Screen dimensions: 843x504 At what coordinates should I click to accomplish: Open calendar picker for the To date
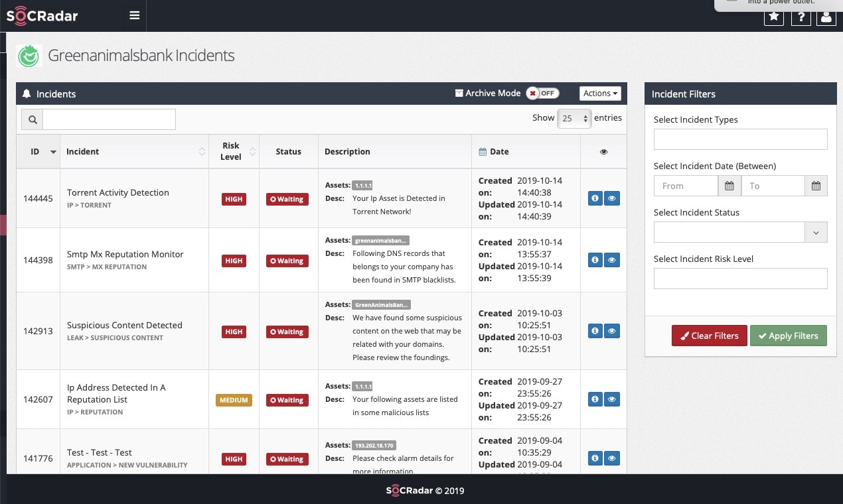click(816, 186)
